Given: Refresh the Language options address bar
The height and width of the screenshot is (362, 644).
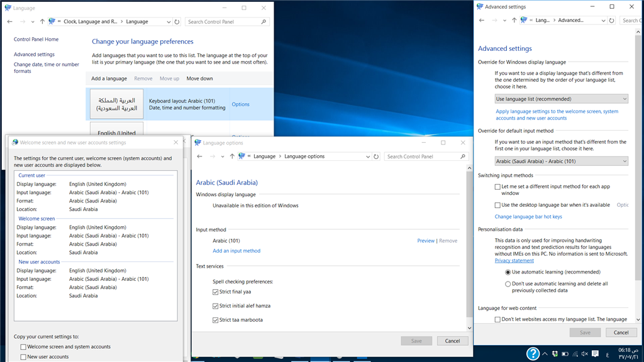Looking at the screenshot, I should pyautogui.click(x=376, y=156).
